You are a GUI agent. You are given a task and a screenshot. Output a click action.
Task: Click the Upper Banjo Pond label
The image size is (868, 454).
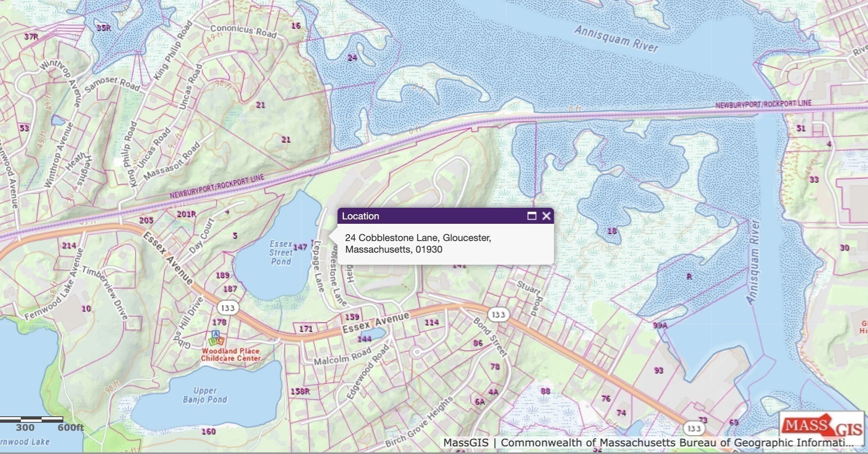205,395
